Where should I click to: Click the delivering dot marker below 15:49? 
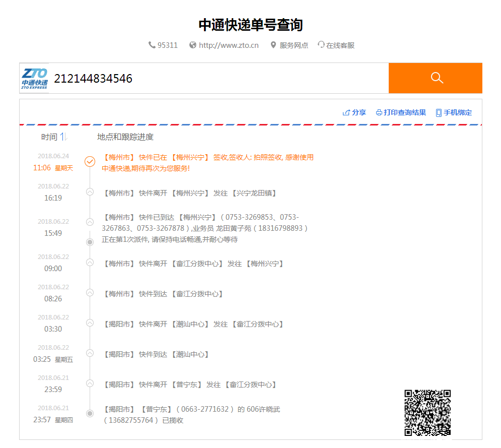coord(90,242)
